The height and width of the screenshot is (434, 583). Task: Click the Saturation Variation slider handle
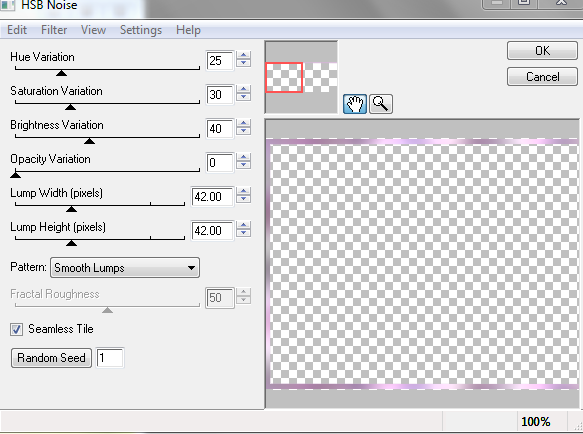(70, 107)
